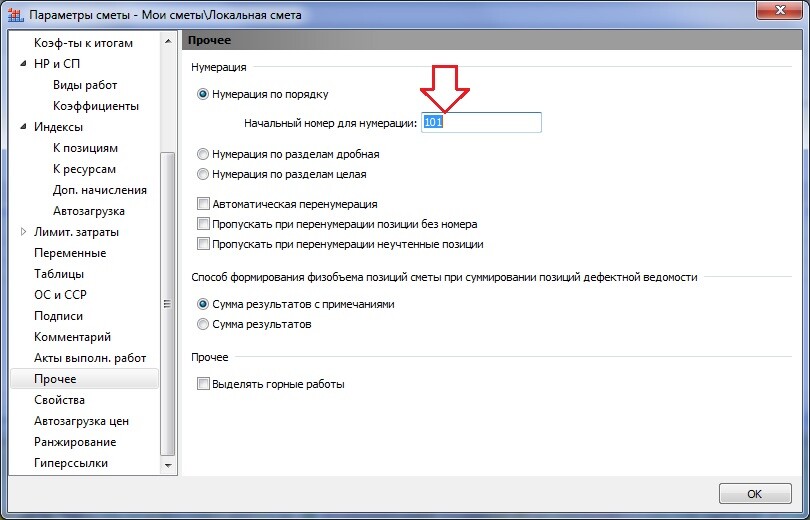Go to 'Переменные' section
This screenshot has height=520, width=810.
70,253
